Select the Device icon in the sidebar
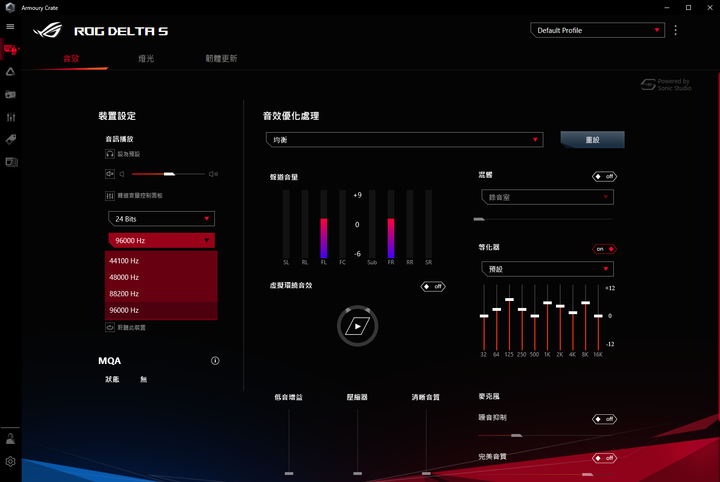Viewport: 720px width, 482px height. (x=10, y=49)
